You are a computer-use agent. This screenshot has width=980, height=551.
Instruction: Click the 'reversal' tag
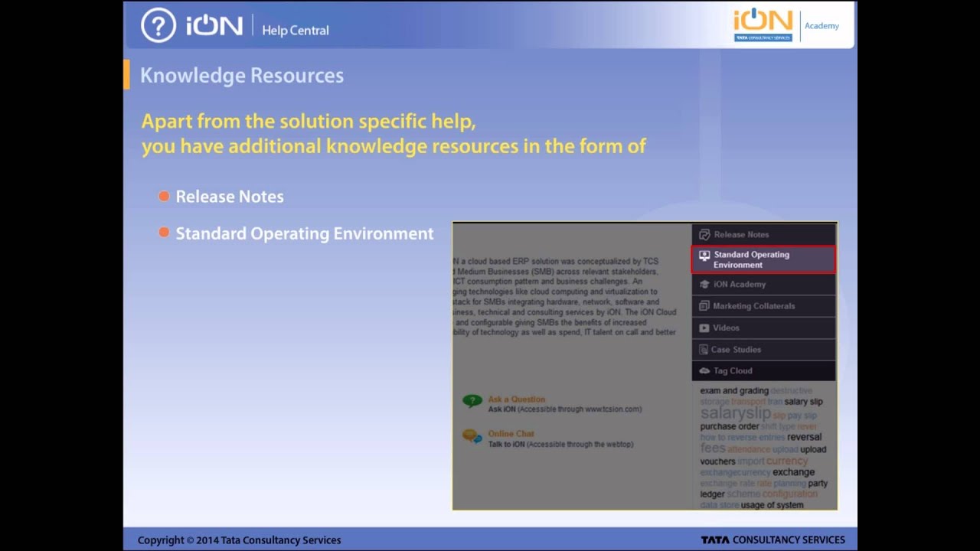pyautogui.click(x=804, y=437)
